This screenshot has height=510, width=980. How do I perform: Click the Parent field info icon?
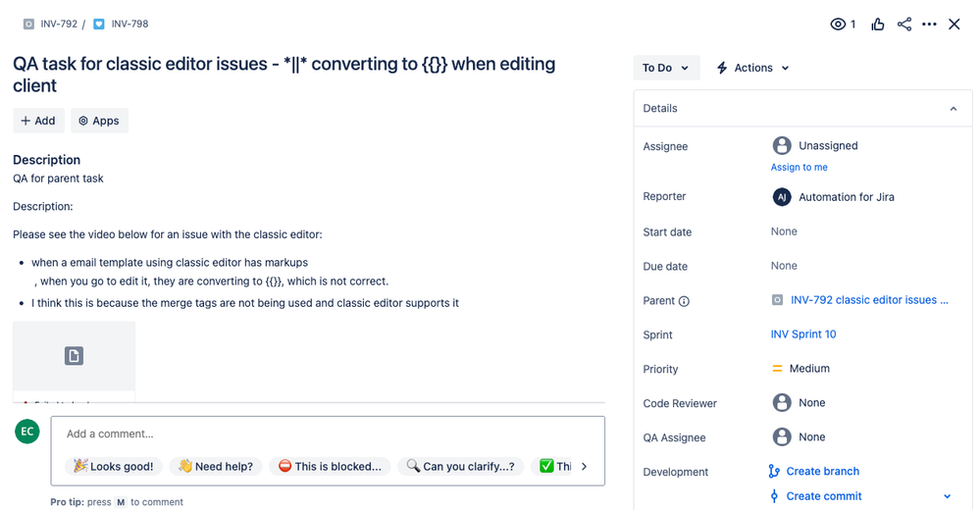684,301
